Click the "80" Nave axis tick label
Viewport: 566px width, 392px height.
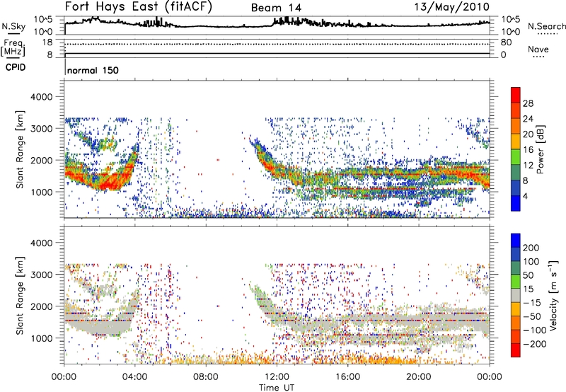pos(506,42)
